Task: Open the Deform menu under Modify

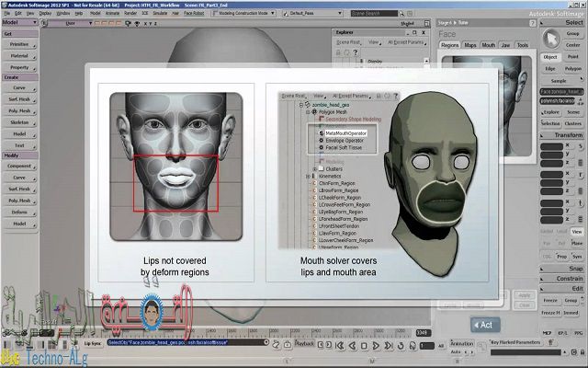Action: click(19, 213)
